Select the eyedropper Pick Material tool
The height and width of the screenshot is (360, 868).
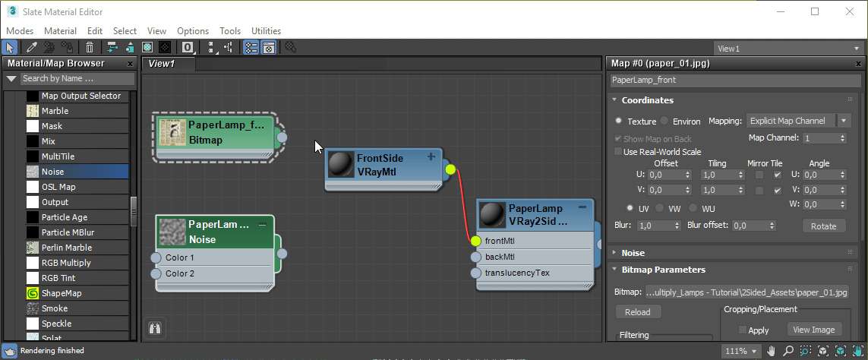pyautogui.click(x=32, y=48)
